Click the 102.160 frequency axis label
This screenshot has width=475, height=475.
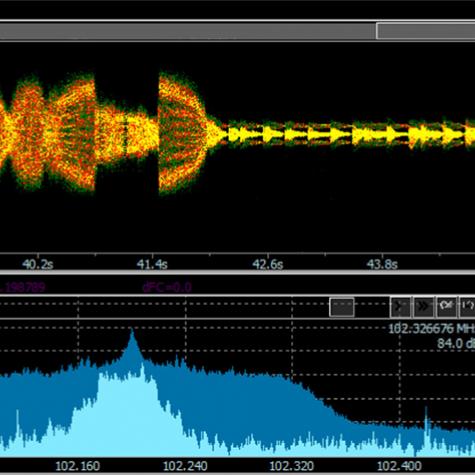(x=77, y=466)
